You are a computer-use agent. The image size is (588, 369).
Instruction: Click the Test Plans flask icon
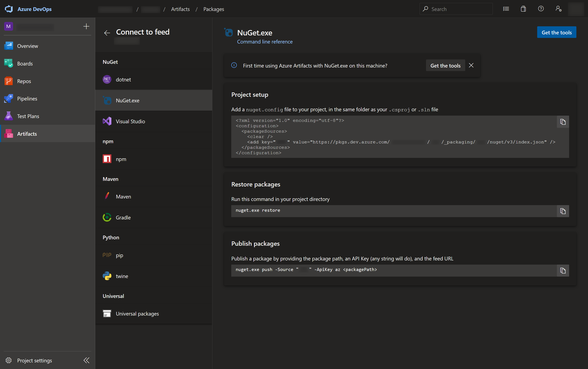9,116
